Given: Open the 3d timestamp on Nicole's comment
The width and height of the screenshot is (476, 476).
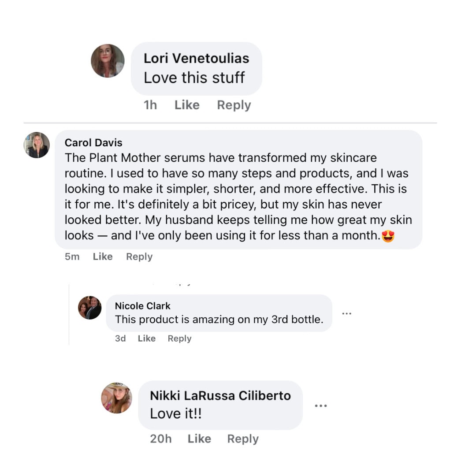Looking at the screenshot, I should (x=121, y=338).
